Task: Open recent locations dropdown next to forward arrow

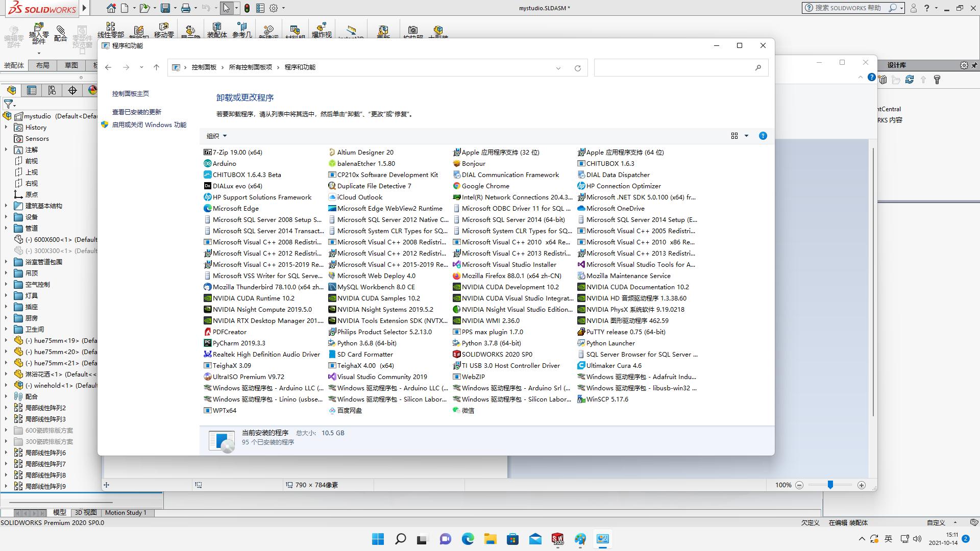Action: (x=141, y=67)
